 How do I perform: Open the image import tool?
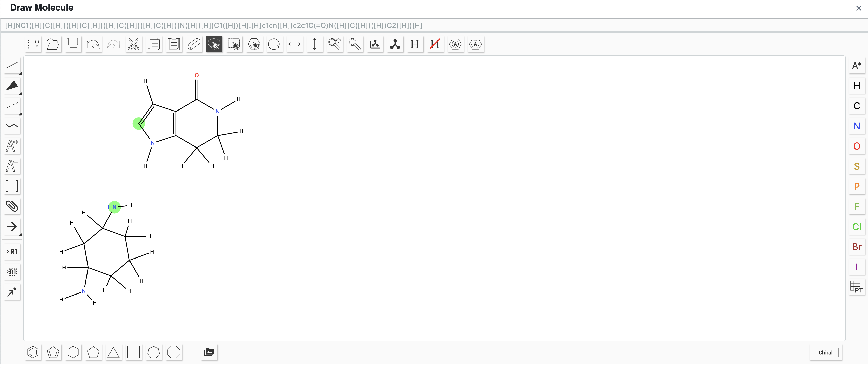[209, 352]
